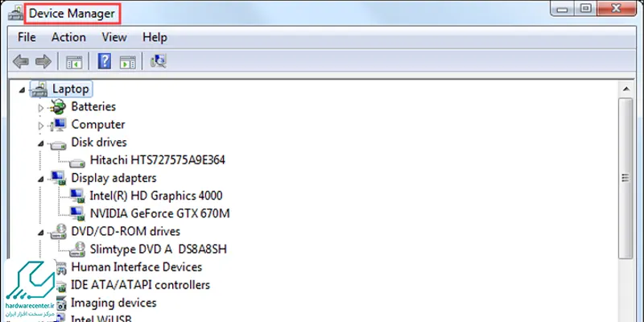Open the File menu
The height and width of the screenshot is (322, 644).
(27, 37)
